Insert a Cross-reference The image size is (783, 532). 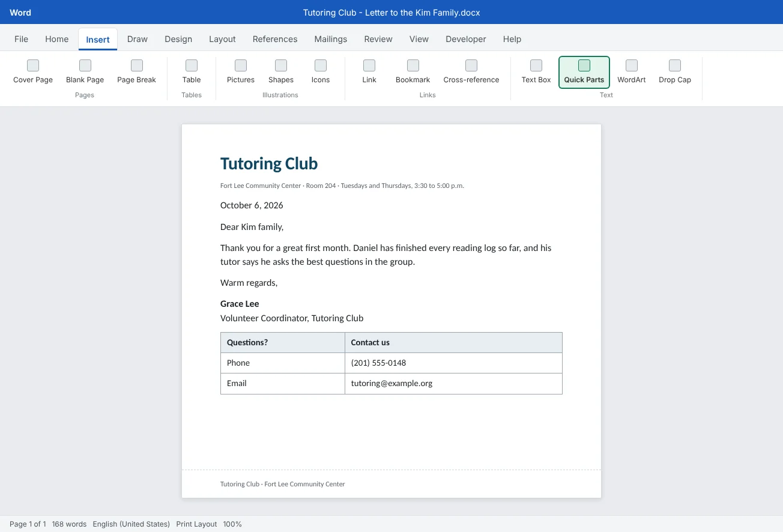point(471,72)
